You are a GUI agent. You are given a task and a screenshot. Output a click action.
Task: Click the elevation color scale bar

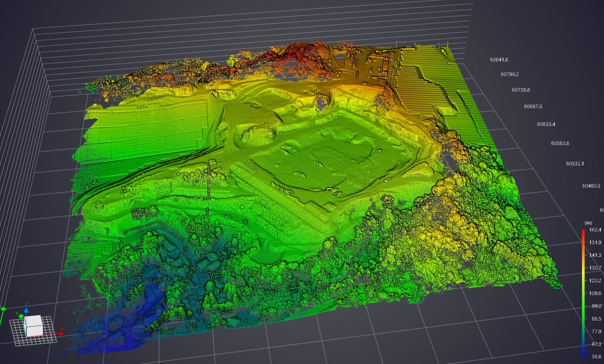tap(584, 293)
